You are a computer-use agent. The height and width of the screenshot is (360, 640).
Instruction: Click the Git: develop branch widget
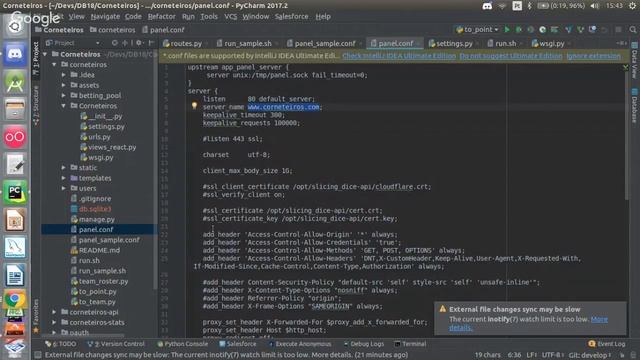[590, 355]
